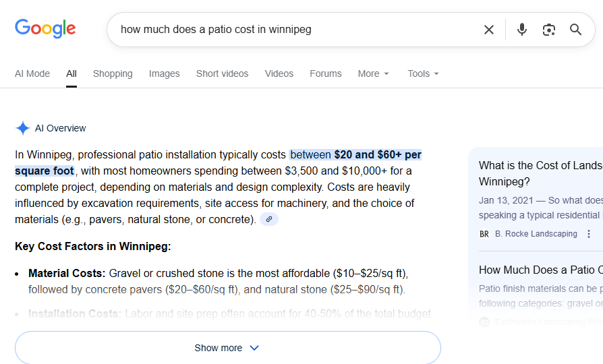Click the magnifying glass search button

pyautogui.click(x=575, y=30)
